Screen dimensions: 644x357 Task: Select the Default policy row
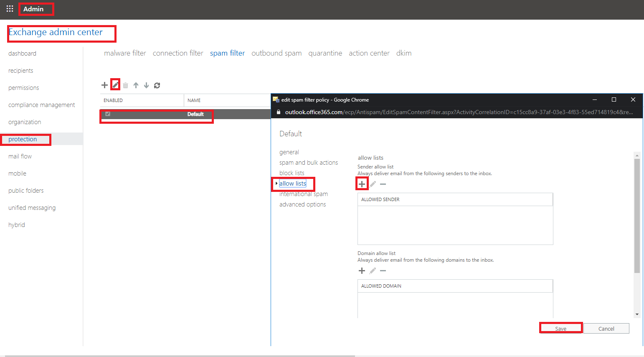(x=185, y=114)
